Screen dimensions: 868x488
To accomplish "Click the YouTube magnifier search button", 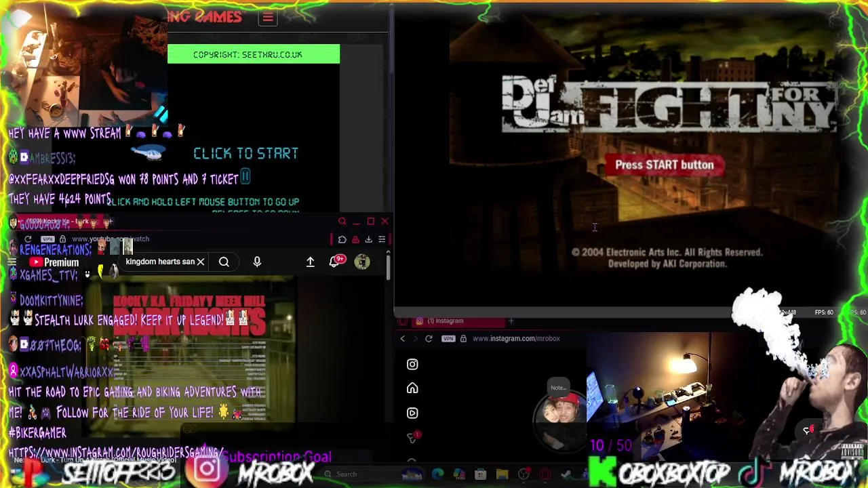I will point(224,262).
